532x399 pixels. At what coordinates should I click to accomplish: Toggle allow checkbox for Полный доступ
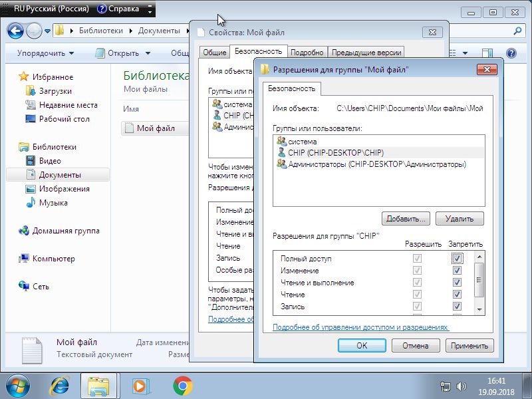417,258
